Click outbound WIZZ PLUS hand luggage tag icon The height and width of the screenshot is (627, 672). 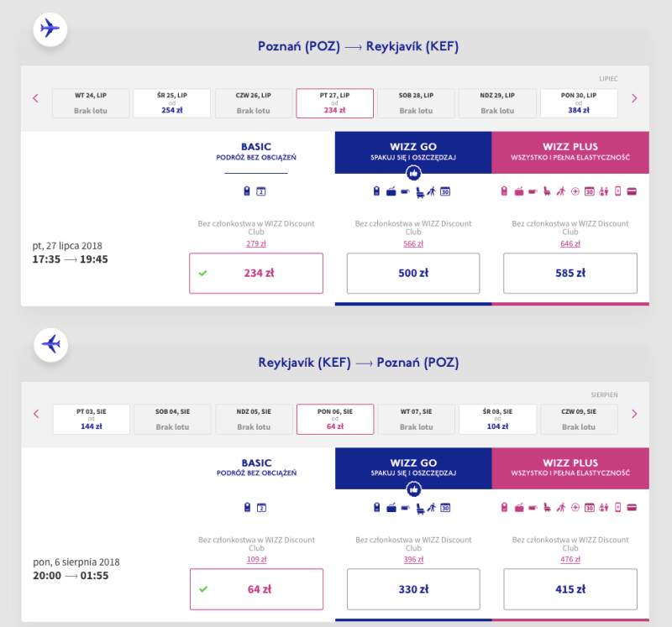pos(505,191)
